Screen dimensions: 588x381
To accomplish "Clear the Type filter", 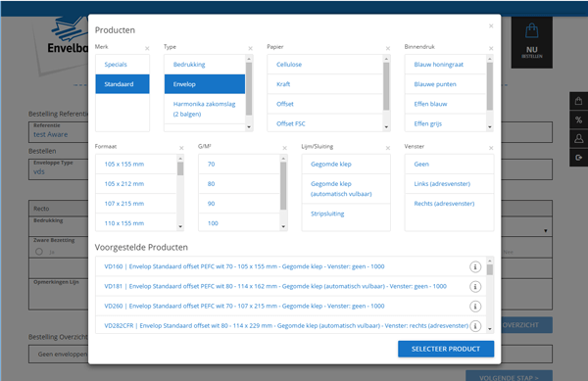I will pyautogui.click(x=250, y=48).
